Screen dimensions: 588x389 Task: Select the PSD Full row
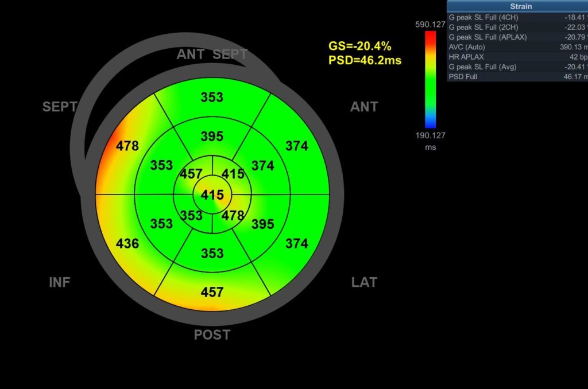[x=517, y=76]
